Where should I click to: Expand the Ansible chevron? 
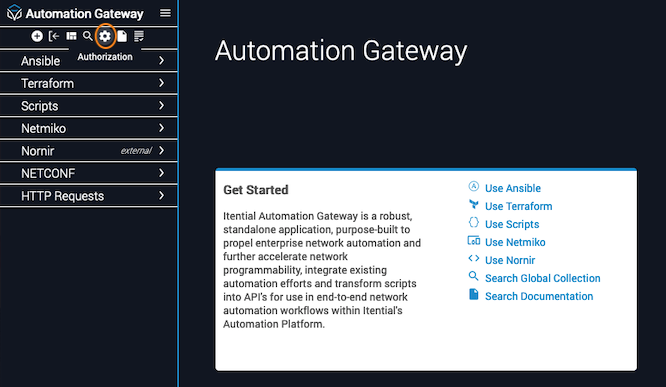[161, 61]
